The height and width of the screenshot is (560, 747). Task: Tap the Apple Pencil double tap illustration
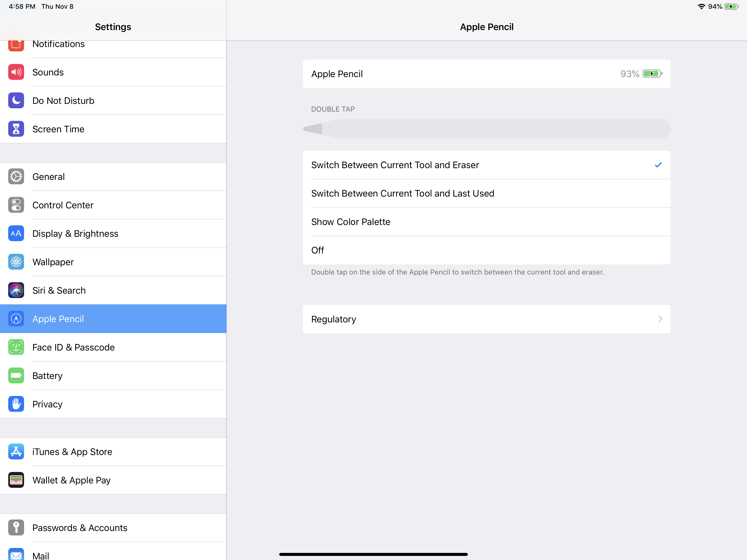(487, 129)
